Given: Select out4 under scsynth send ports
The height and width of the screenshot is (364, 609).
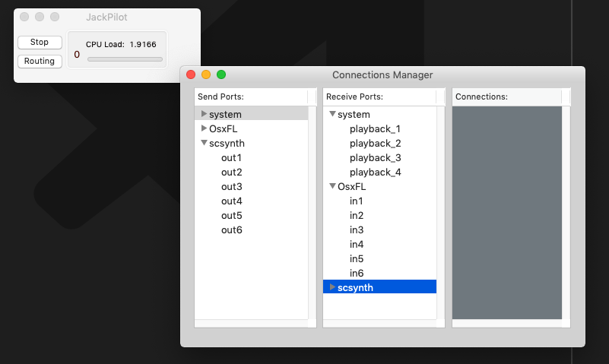Looking at the screenshot, I should [x=231, y=201].
